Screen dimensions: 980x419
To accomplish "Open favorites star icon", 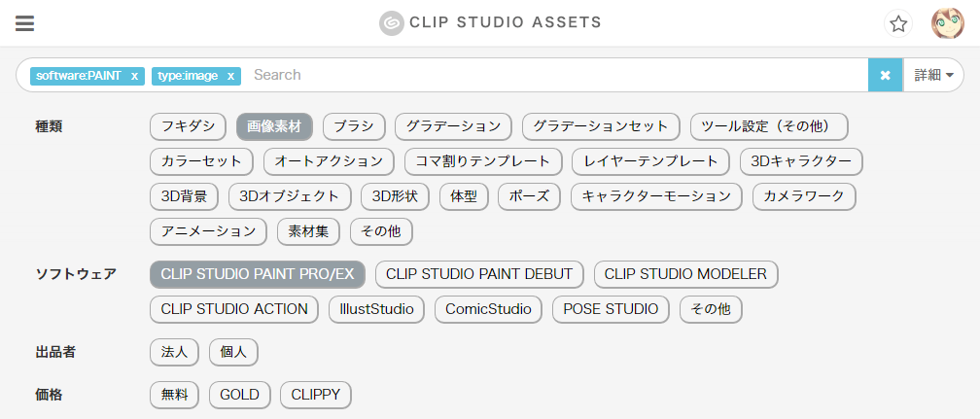I will click(x=898, y=23).
